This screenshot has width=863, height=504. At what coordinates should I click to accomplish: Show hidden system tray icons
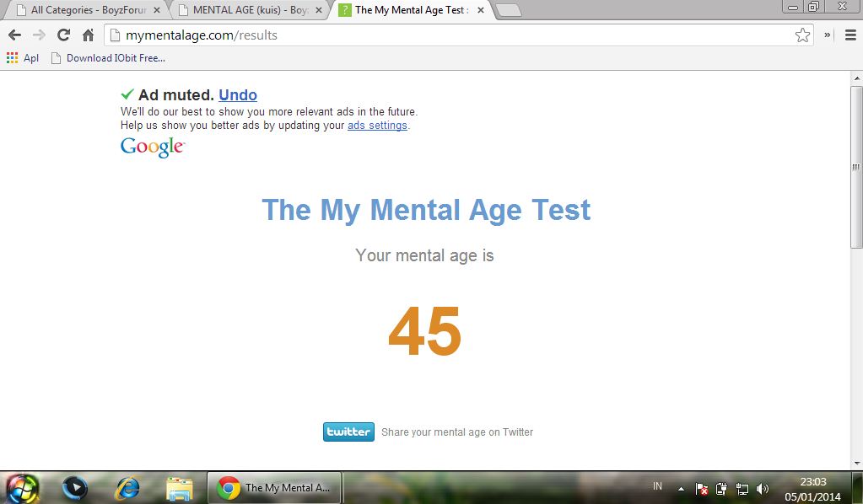pos(682,489)
